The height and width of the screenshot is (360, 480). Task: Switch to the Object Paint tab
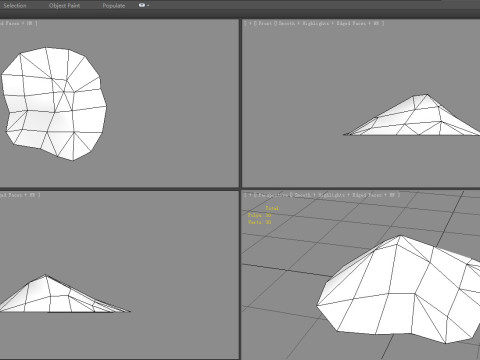click(64, 5)
